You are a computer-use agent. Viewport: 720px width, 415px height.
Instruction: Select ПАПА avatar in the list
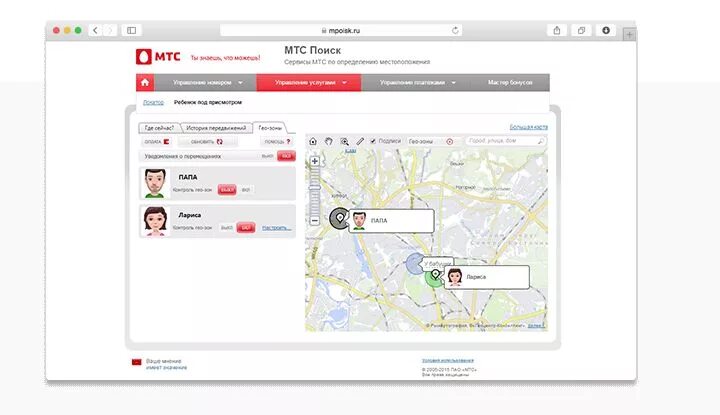pos(155,183)
